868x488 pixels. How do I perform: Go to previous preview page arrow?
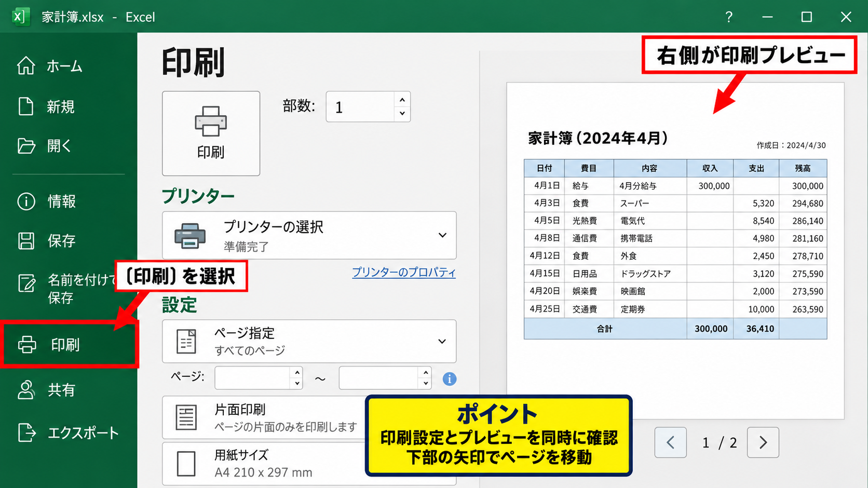point(671,442)
